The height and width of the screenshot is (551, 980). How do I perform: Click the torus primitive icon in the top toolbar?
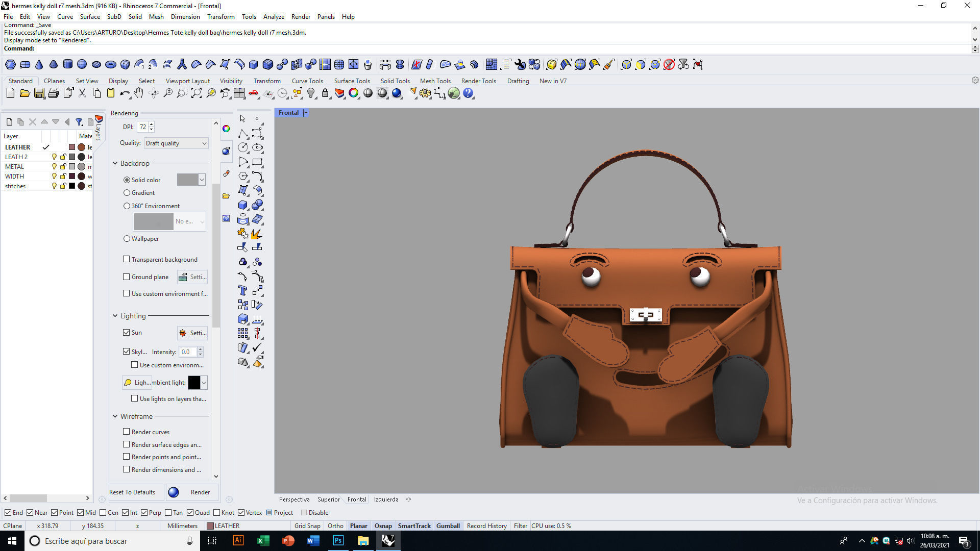(x=111, y=64)
